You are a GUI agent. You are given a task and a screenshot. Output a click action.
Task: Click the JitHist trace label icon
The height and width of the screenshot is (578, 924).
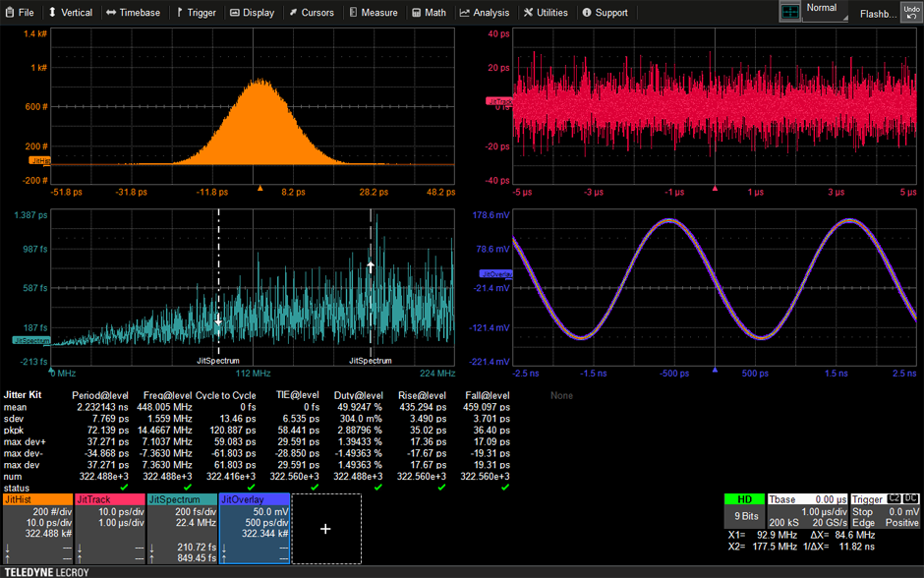point(39,161)
